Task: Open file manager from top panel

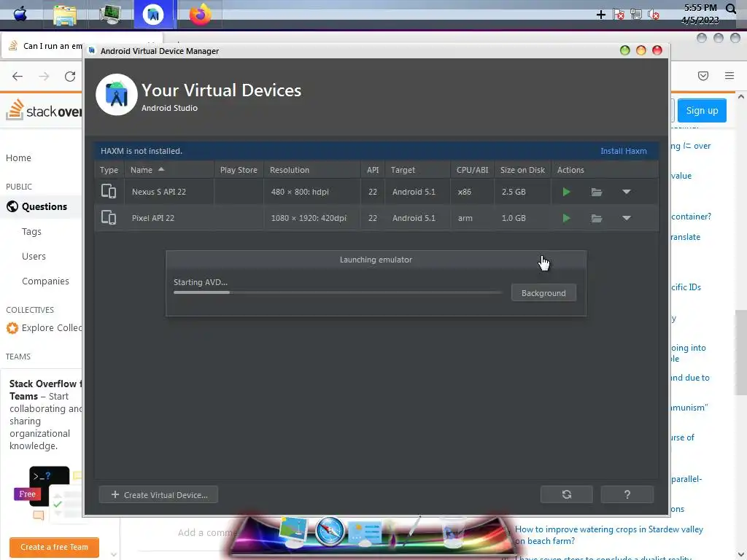Action: pos(65,15)
